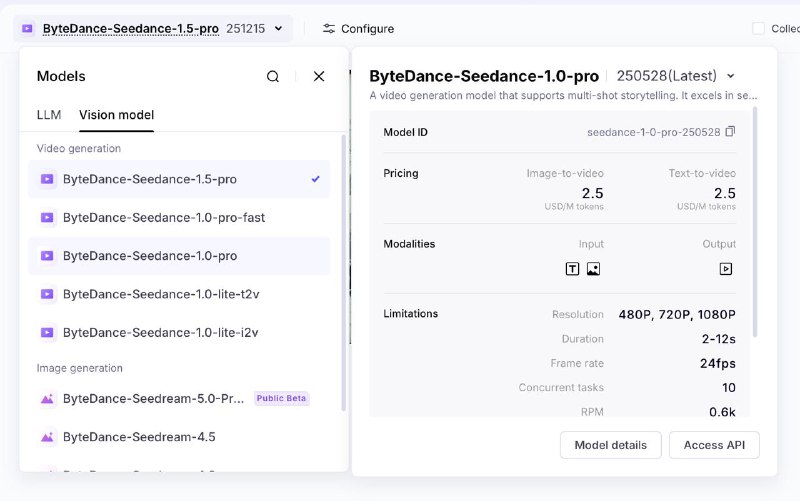The height and width of the screenshot is (501, 800).
Task: Copy the Model ID with the copy icon
Action: point(730,132)
